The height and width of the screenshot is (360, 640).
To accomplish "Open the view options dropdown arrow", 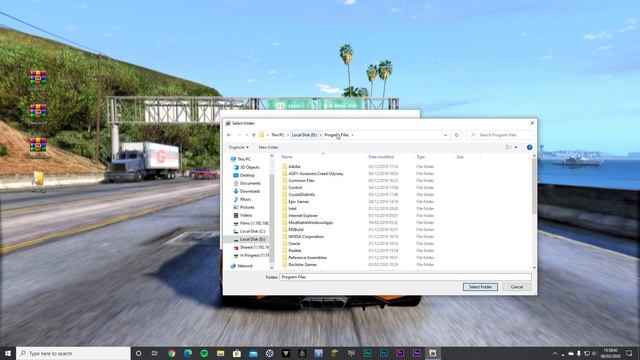I will click(516, 147).
